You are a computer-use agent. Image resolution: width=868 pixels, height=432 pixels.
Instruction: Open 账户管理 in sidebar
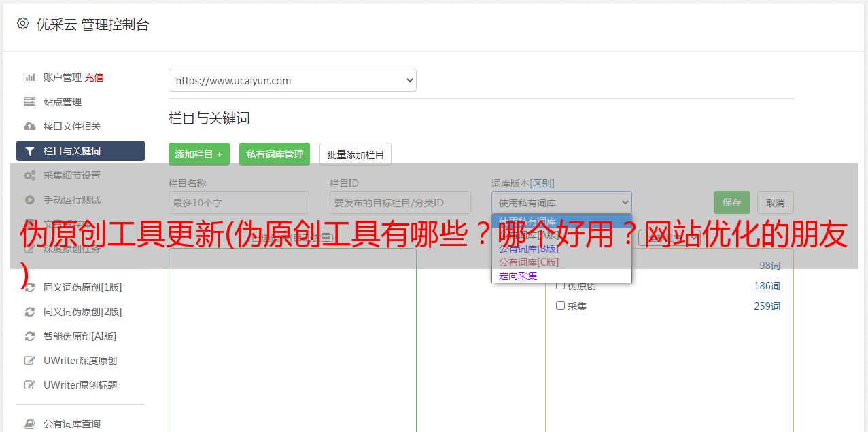point(63,77)
